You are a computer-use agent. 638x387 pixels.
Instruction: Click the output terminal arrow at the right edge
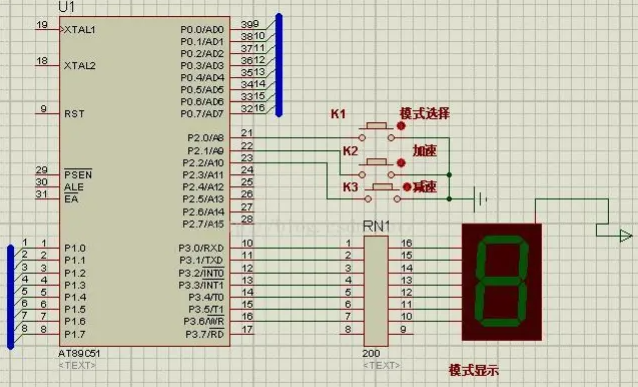click(x=626, y=236)
